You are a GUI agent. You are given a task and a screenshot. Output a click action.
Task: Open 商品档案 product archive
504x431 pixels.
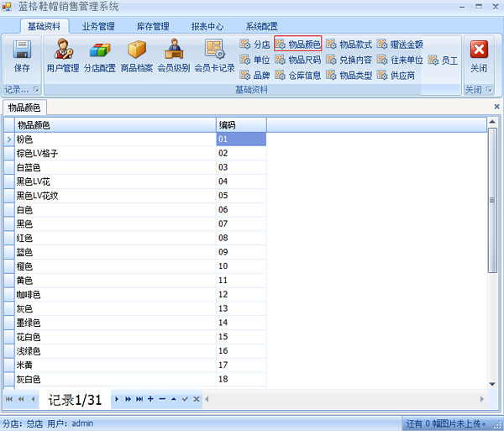(x=137, y=55)
